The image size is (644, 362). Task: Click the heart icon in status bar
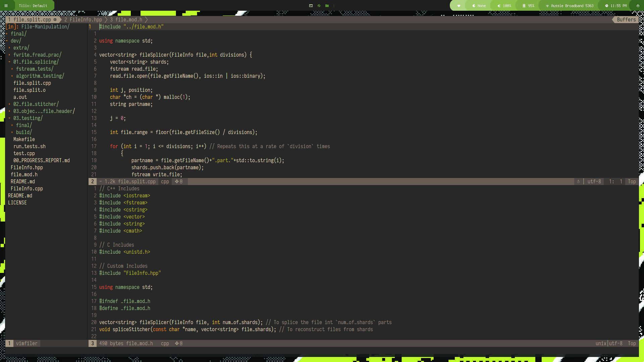click(x=459, y=6)
